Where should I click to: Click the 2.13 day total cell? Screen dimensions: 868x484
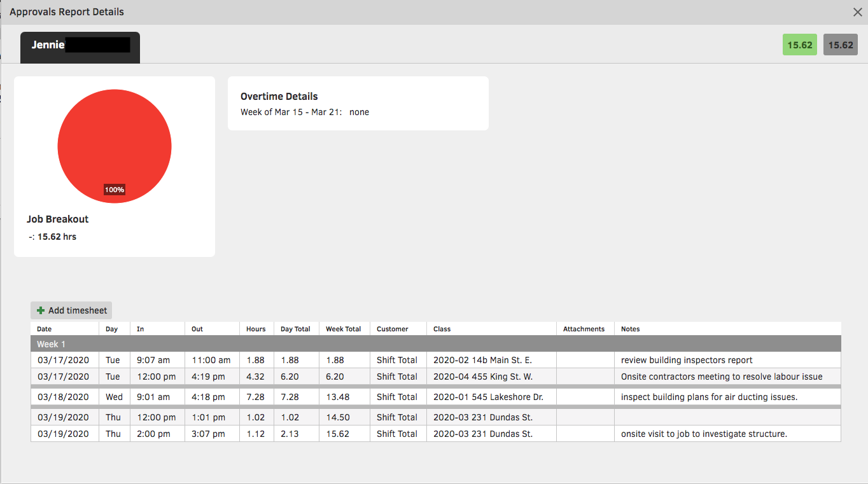point(297,434)
